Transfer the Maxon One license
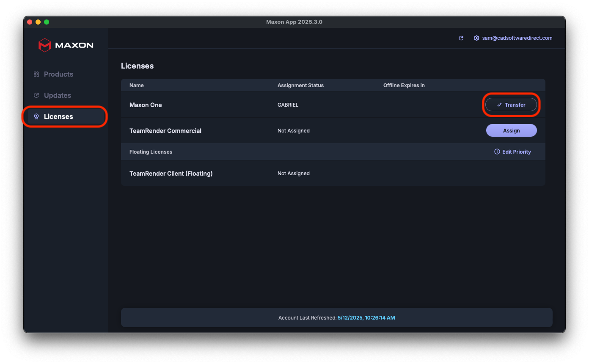The height and width of the screenshot is (364, 589). click(x=511, y=105)
